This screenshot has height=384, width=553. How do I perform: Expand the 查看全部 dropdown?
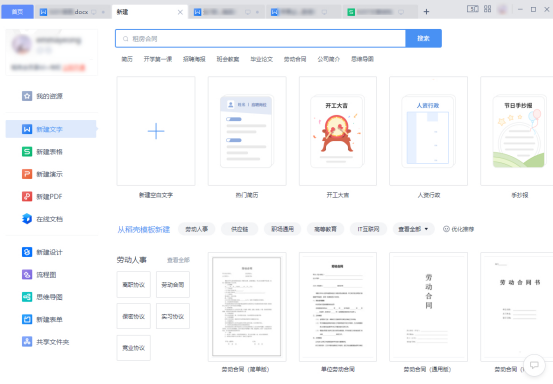(x=413, y=229)
